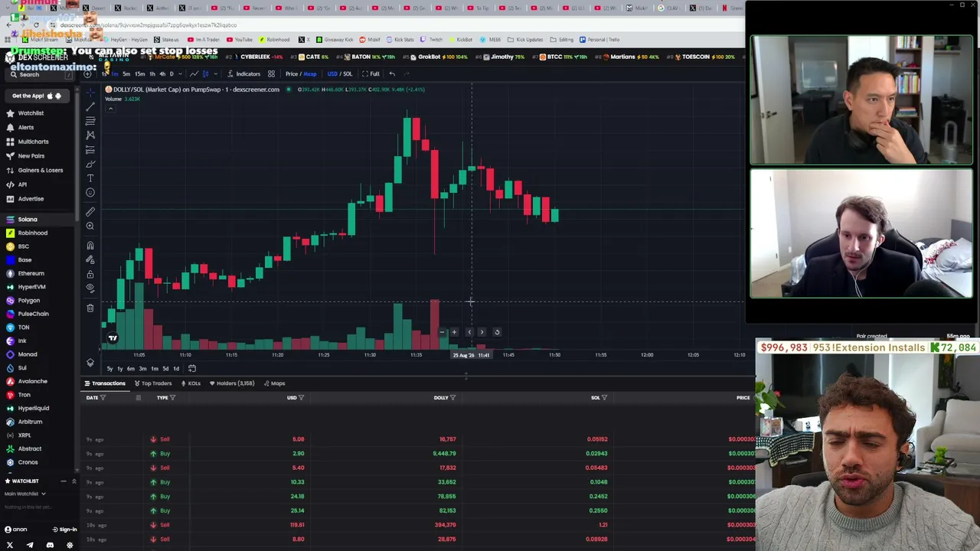Viewport: 980px width, 551px height.
Task: Open the Watchlist sidebar page
Action: tap(31, 113)
